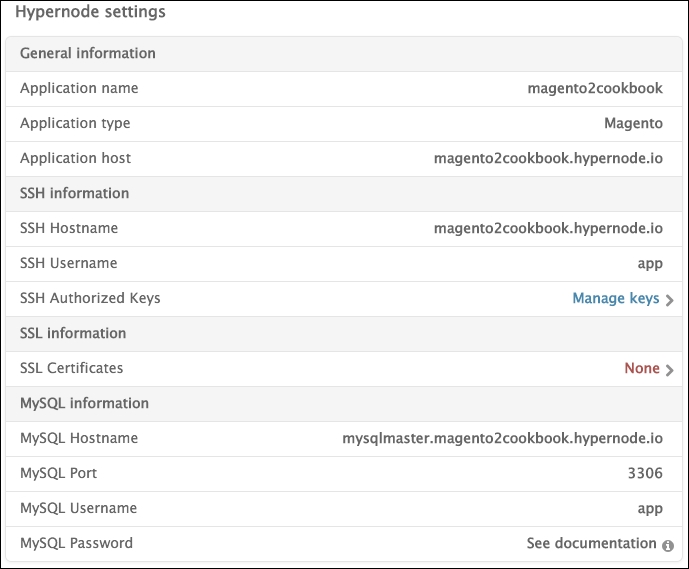
Task: Click the MySQL Port value 3306
Action: pyautogui.click(x=643, y=473)
